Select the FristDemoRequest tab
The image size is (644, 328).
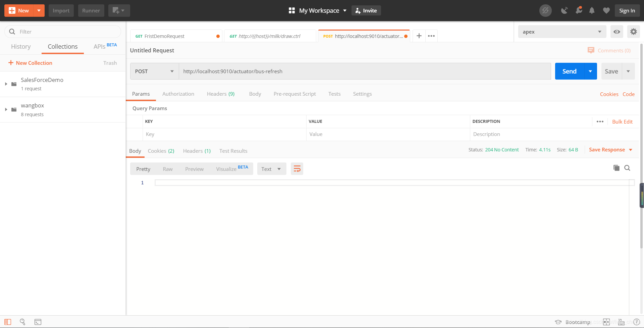(x=176, y=36)
